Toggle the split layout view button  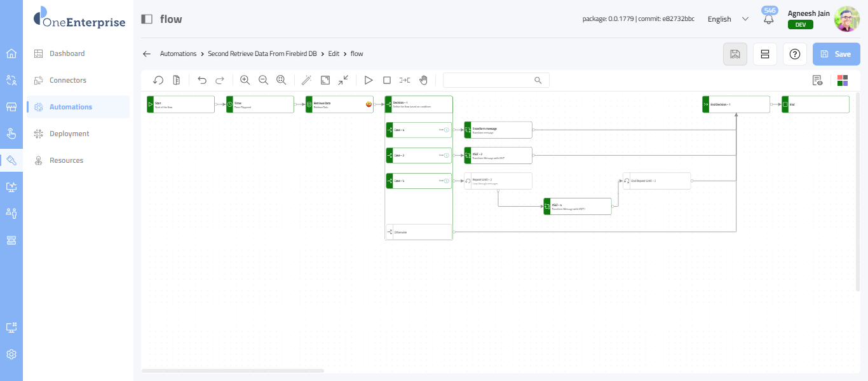click(x=765, y=54)
